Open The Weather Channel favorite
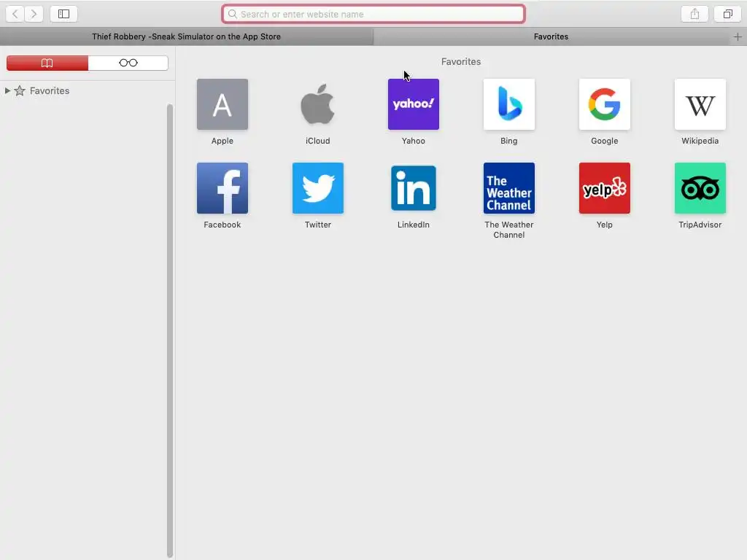This screenshot has width=747, height=560. (x=508, y=188)
